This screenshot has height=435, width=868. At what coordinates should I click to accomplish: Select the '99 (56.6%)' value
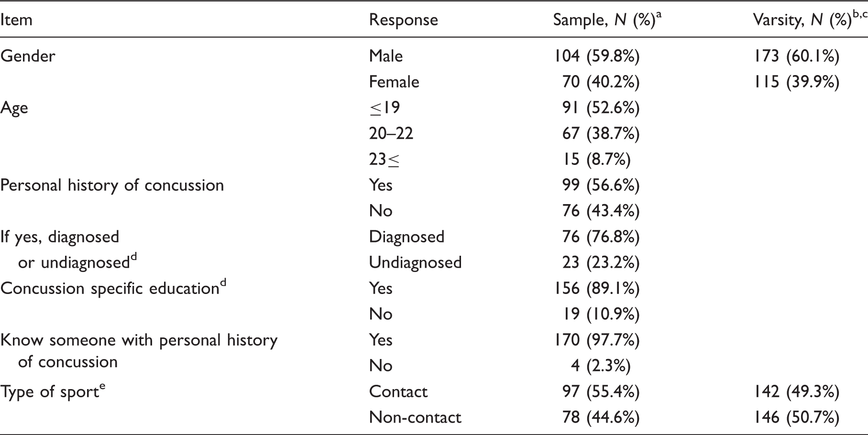tap(601, 185)
